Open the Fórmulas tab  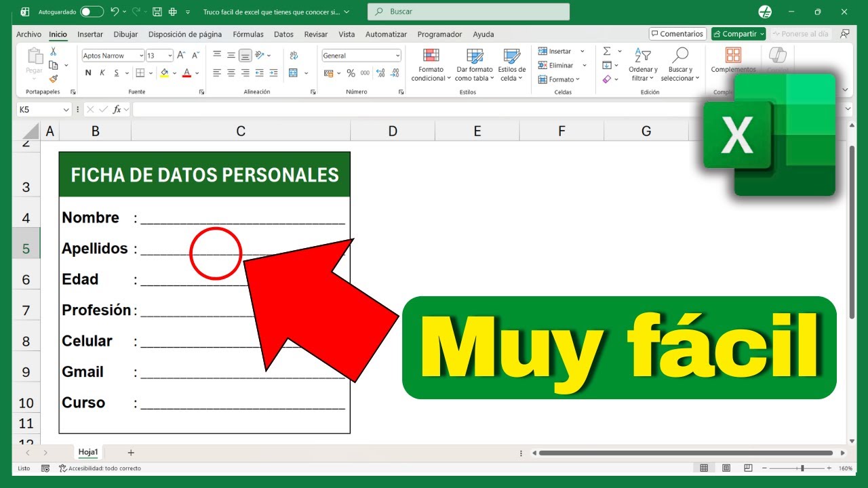[248, 34]
